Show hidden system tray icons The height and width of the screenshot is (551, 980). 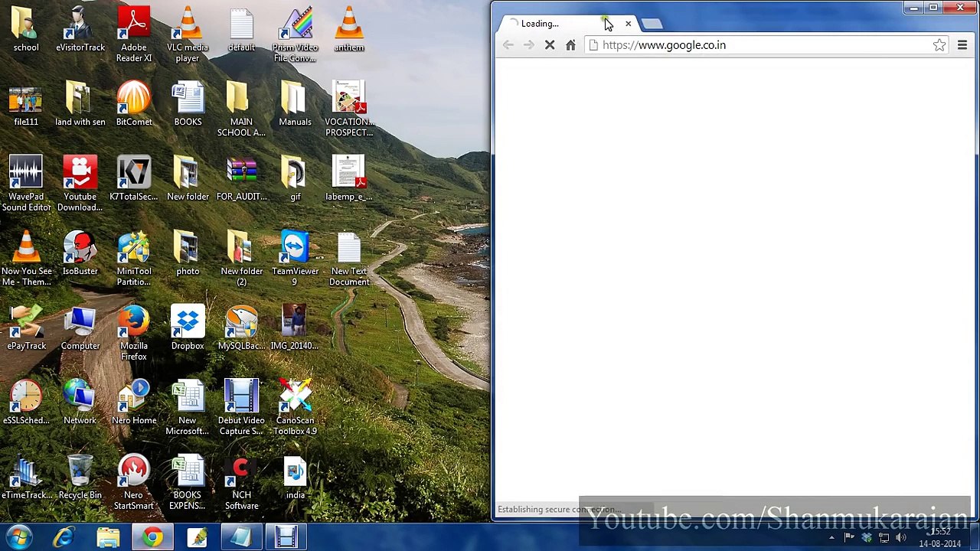[831, 537]
